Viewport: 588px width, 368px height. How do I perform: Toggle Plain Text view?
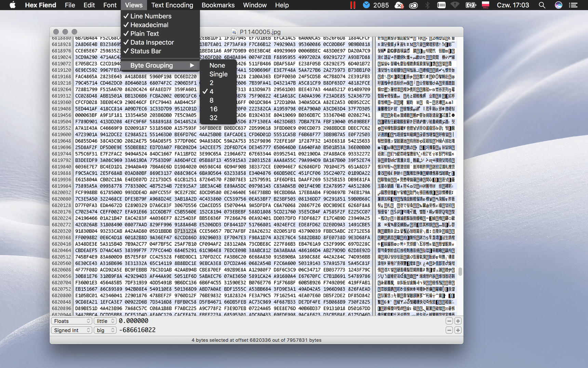tap(160, 34)
